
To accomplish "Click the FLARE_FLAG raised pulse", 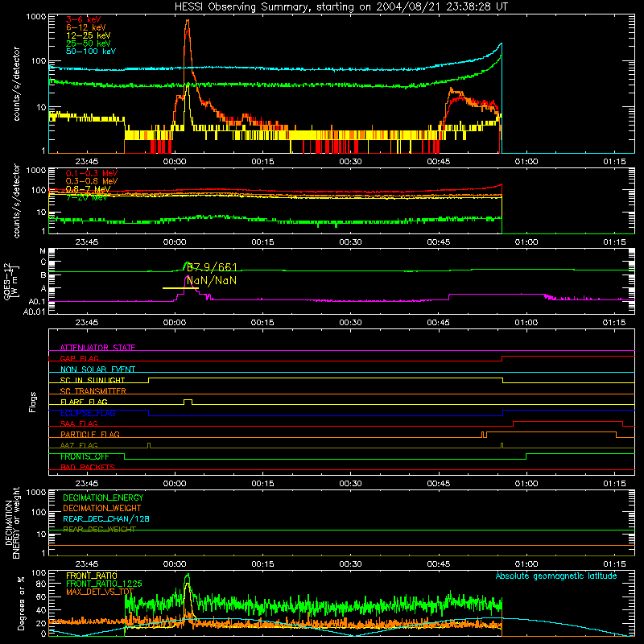I will tap(188, 402).
